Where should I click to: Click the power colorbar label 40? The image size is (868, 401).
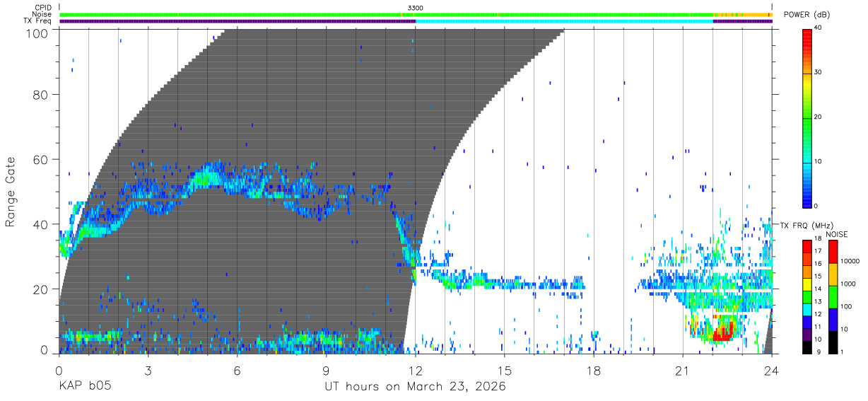819,28
